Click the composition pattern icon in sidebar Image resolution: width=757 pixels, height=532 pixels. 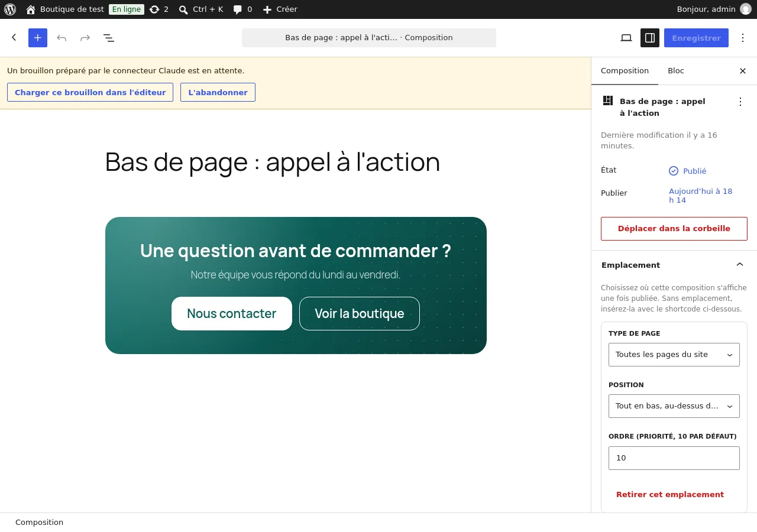coord(608,100)
